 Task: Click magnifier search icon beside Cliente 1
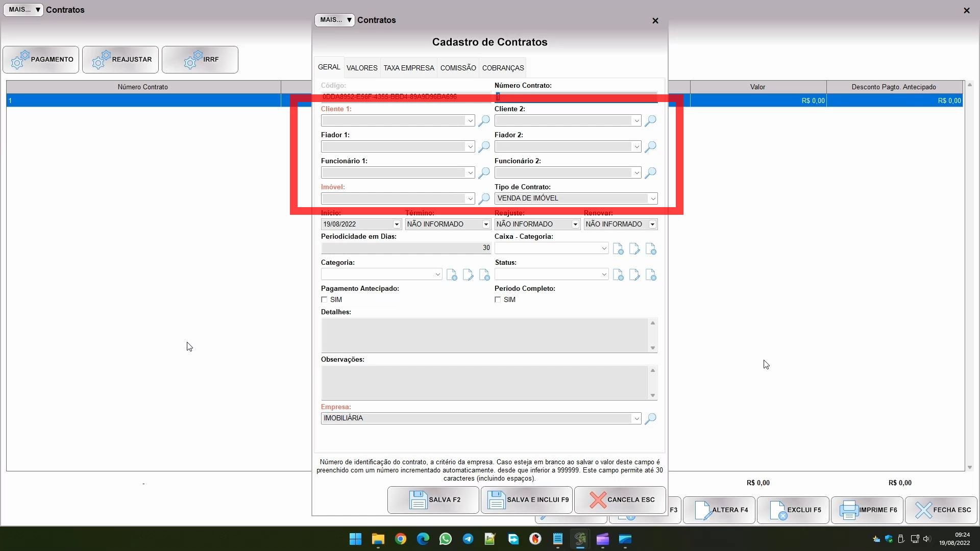pos(483,120)
